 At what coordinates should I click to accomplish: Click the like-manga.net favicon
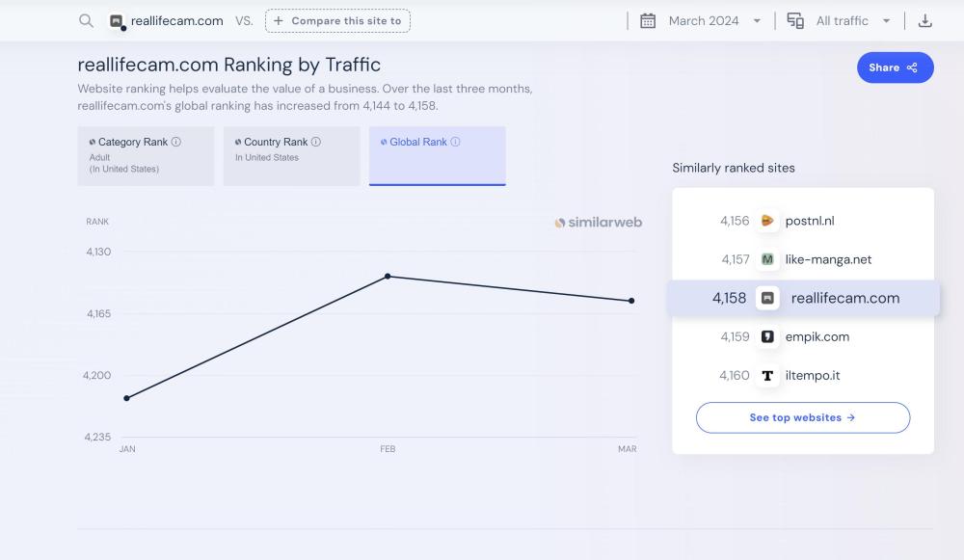click(767, 259)
